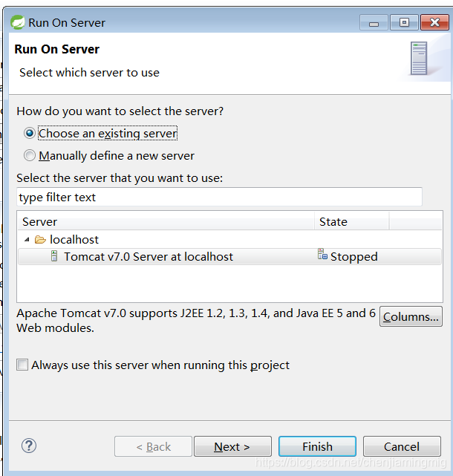Viewport: 453px width, 476px height.
Task: Cancel the Run On Server dialog
Action: pos(402,446)
